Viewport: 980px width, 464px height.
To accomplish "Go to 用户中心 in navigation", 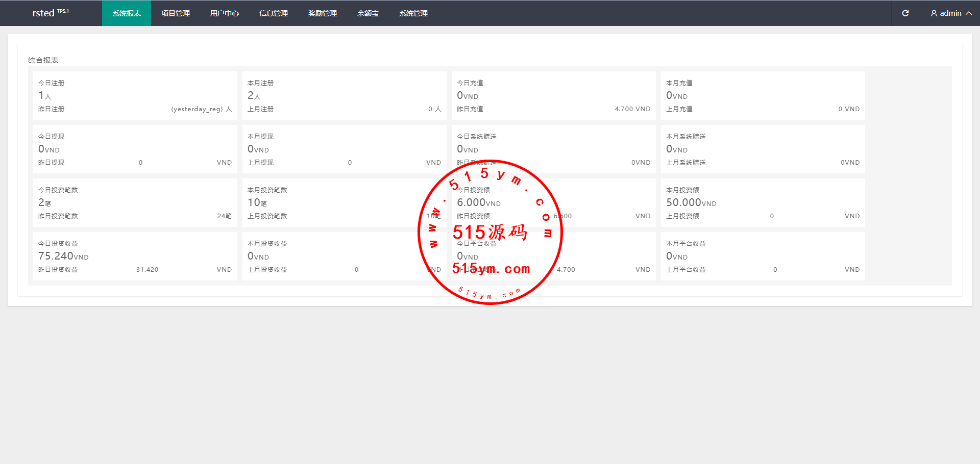I will pos(225,13).
